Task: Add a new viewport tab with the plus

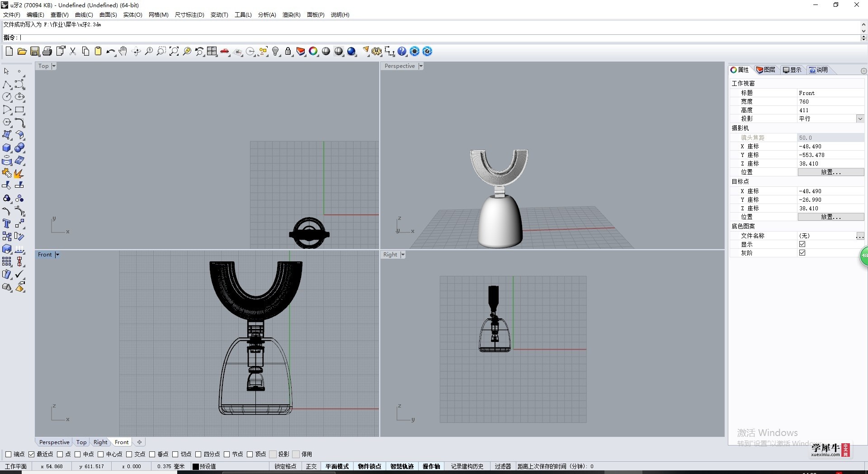Action: click(140, 442)
